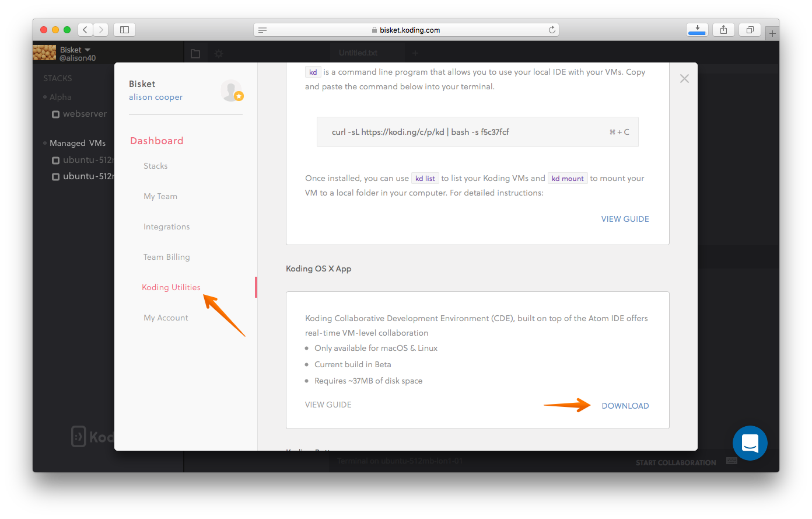Add new IDE tab with plus icon
812x519 pixels.
[415, 53]
